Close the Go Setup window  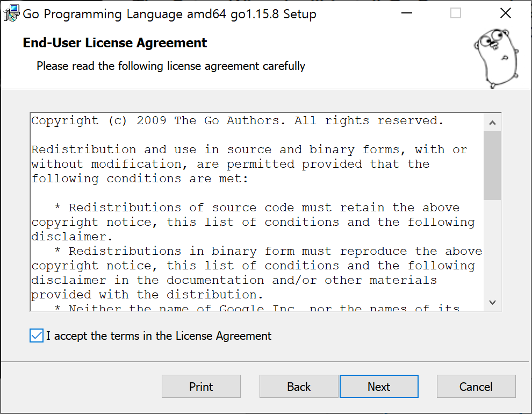506,13
